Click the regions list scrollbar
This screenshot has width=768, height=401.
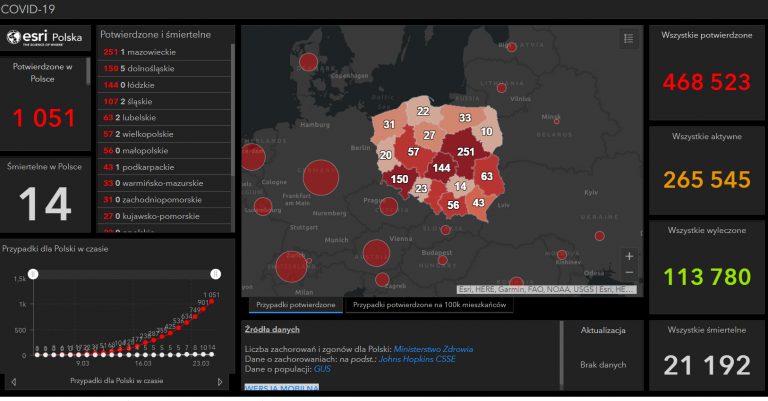(x=233, y=110)
